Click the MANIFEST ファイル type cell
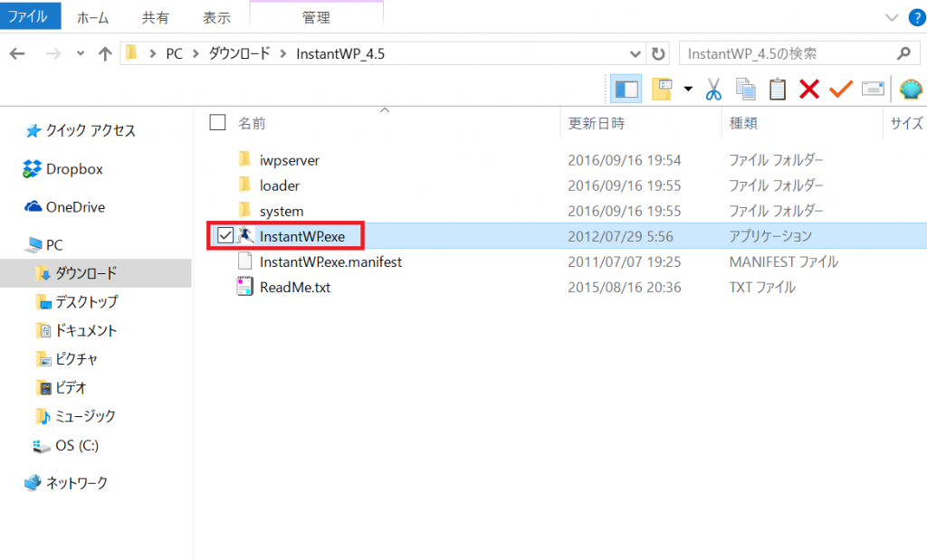Screen dimensions: 927x560 coord(784,261)
